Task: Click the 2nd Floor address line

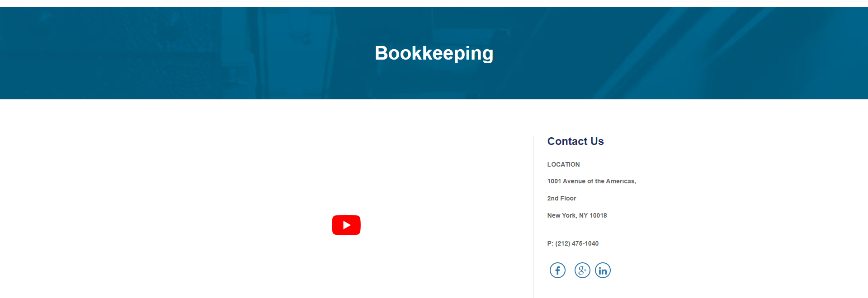Action: pos(562,198)
